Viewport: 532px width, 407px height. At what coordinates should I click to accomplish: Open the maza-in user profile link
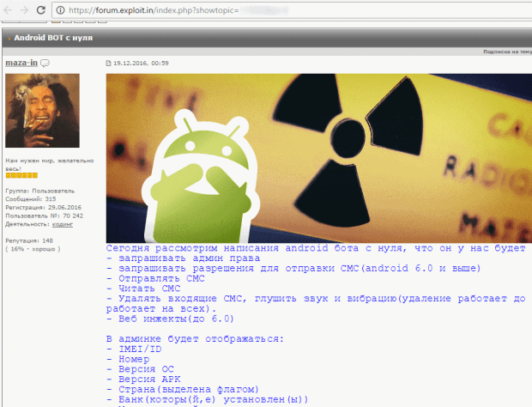coord(21,64)
